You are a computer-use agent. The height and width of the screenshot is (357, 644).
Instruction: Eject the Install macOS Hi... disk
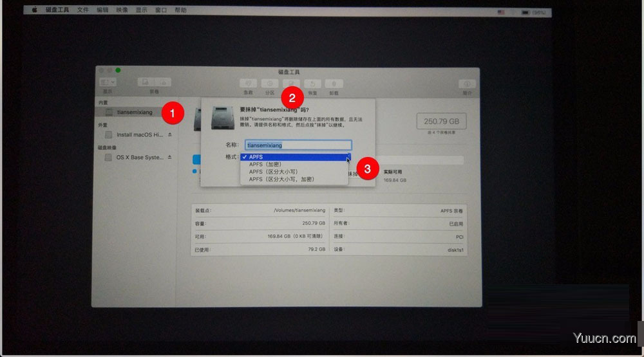pyautogui.click(x=169, y=134)
